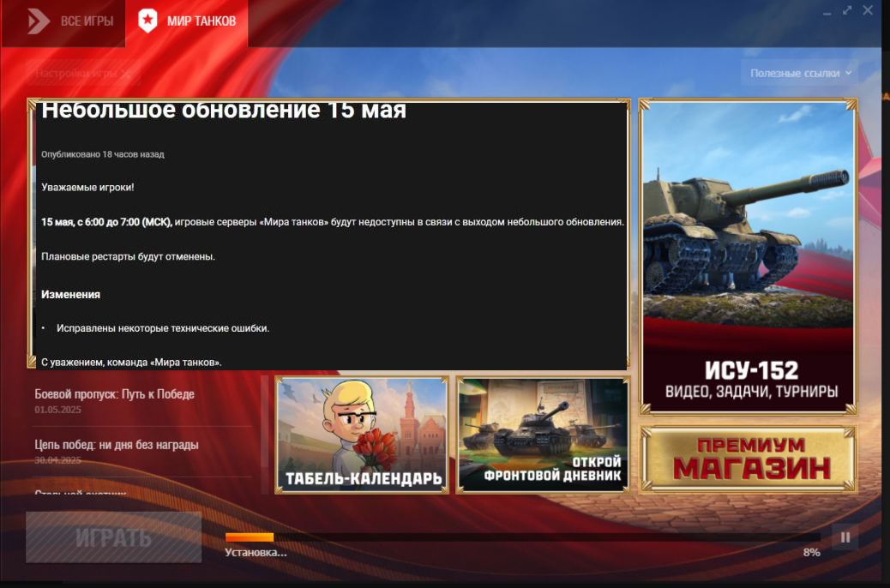
Task: Switch to the МИР ТАНКОВ tab
Action: coord(186,22)
